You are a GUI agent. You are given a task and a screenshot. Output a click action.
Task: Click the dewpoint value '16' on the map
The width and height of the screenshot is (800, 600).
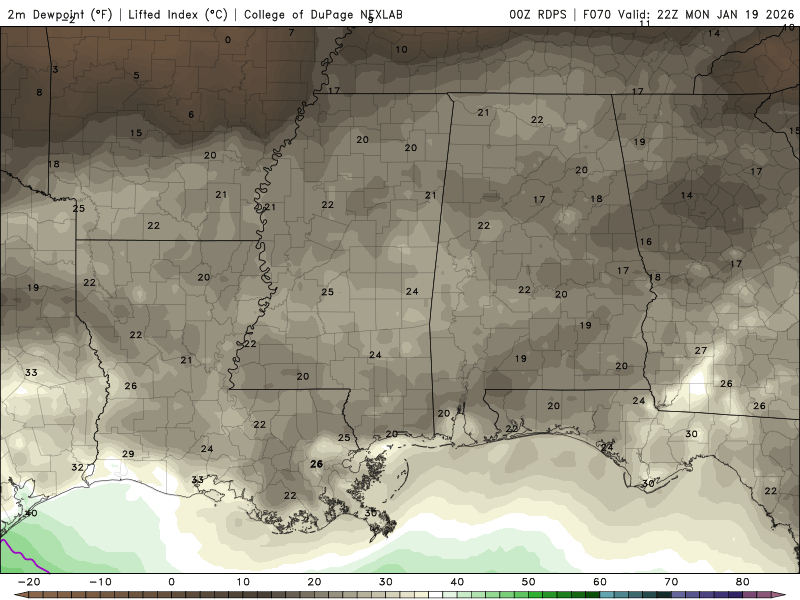coord(645,242)
